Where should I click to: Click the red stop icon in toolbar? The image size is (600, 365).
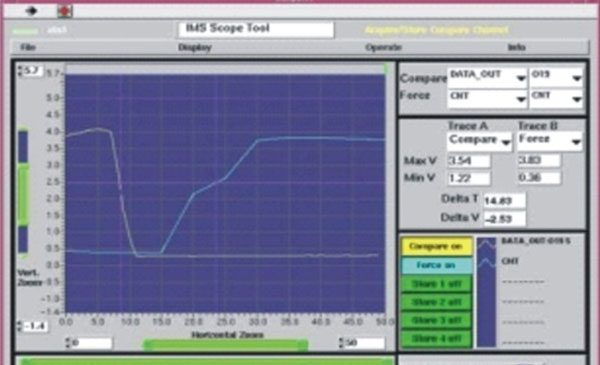click(65, 11)
